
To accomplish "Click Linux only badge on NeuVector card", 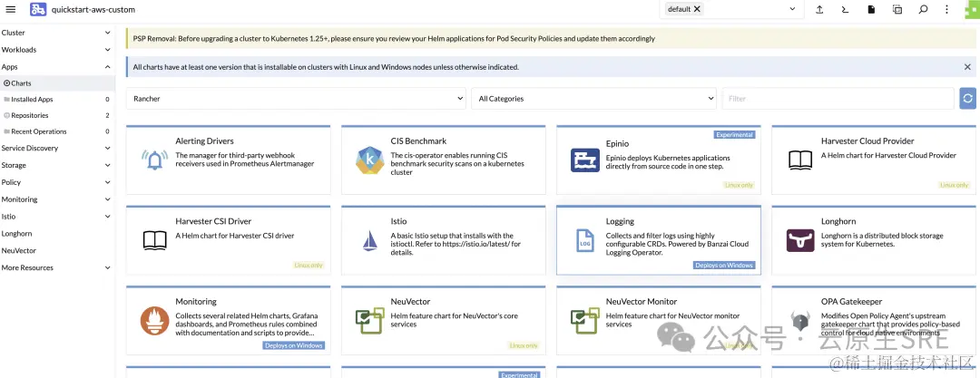I will pos(524,345).
